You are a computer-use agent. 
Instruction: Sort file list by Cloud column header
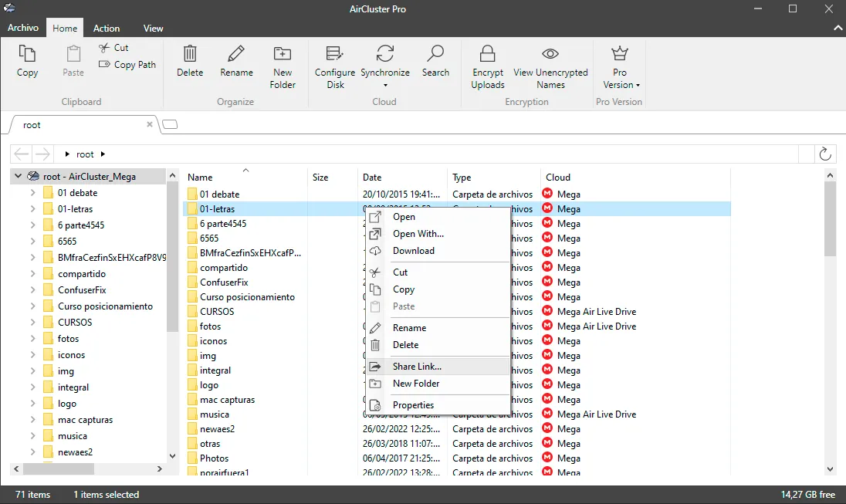(x=635, y=177)
